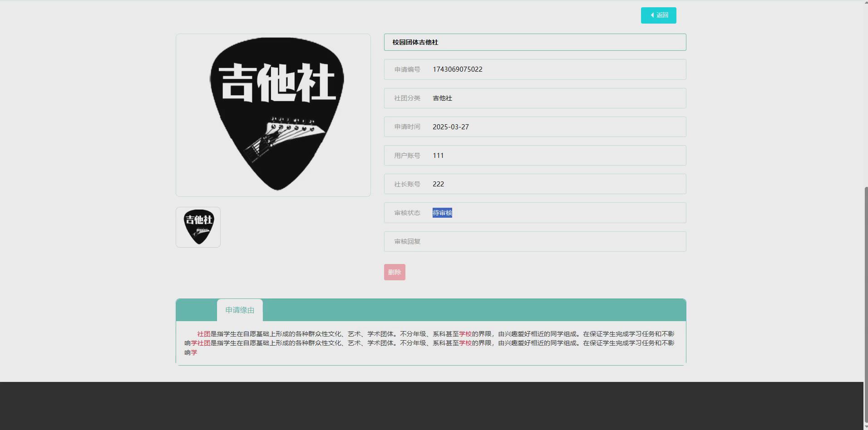Click the 社长账号 field showing 222

[x=534, y=184]
